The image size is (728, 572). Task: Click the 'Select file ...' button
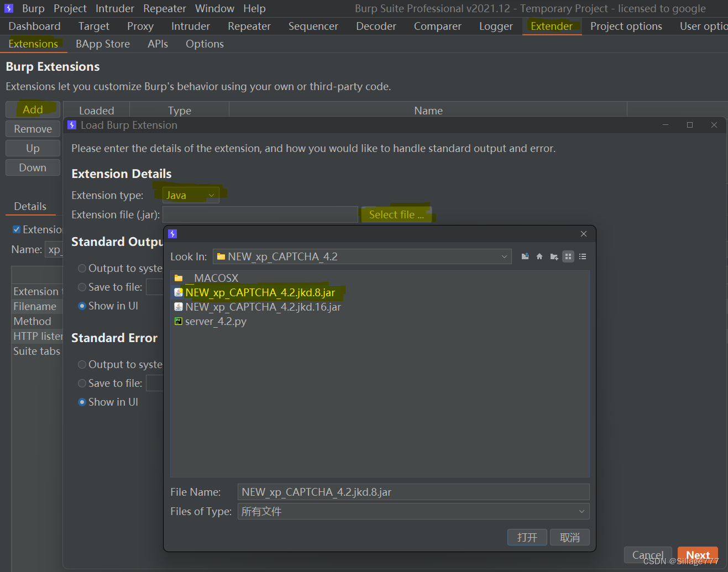(396, 214)
